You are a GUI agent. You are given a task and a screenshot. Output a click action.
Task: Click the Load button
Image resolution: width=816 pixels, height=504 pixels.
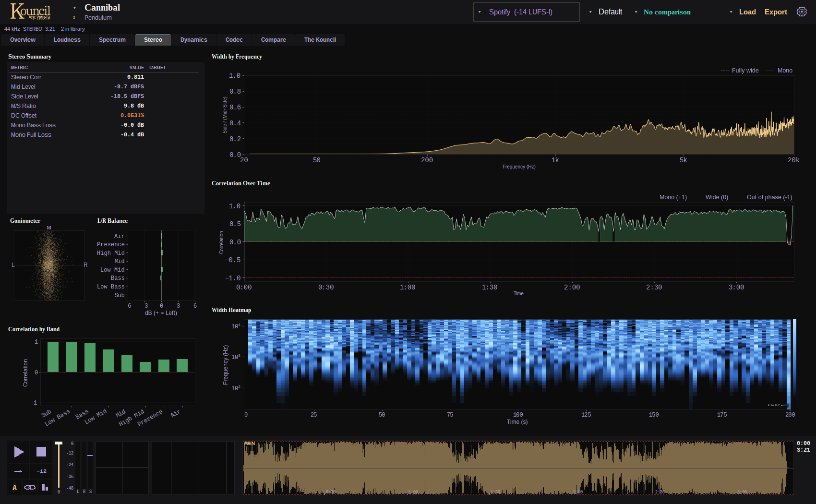coord(747,12)
